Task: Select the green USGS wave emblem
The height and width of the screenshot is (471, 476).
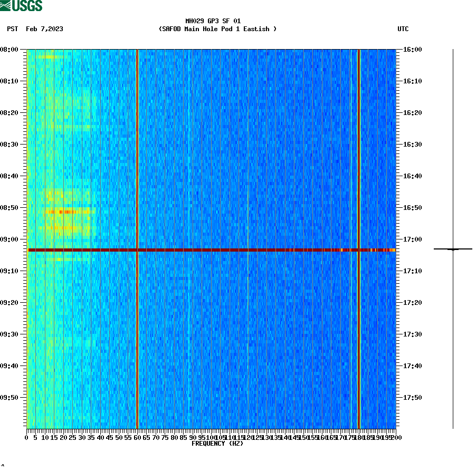Action: [x=6, y=5]
